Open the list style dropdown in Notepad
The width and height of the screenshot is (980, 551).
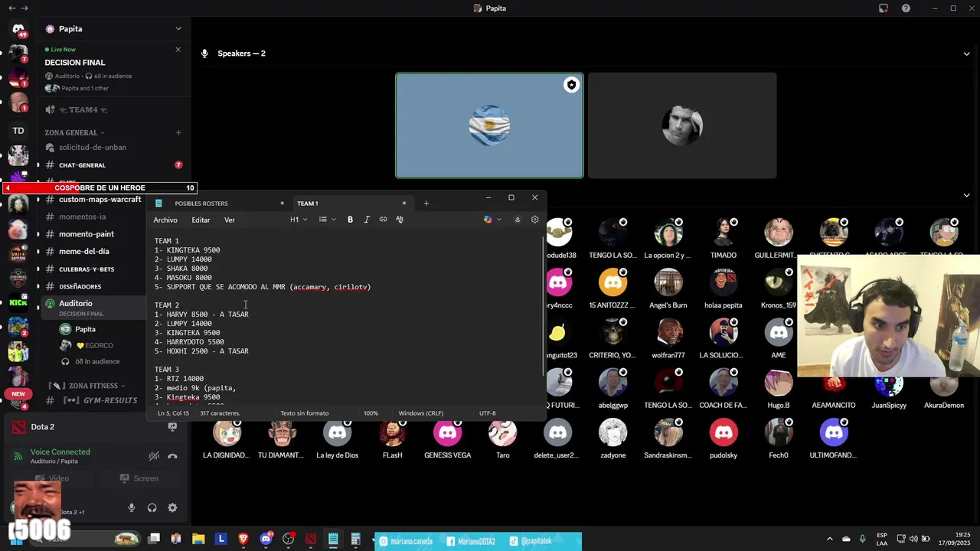click(327, 220)
